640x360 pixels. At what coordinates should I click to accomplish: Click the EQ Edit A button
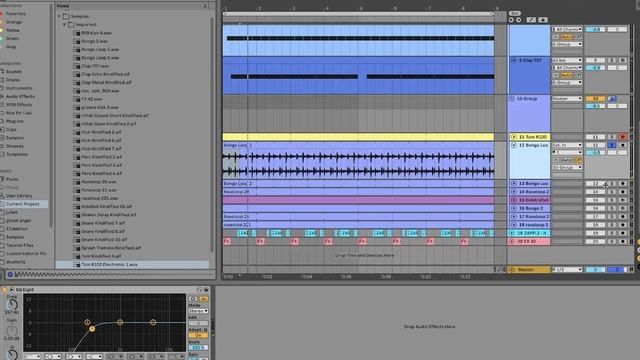pyautogui.click(x=198, y=323)
